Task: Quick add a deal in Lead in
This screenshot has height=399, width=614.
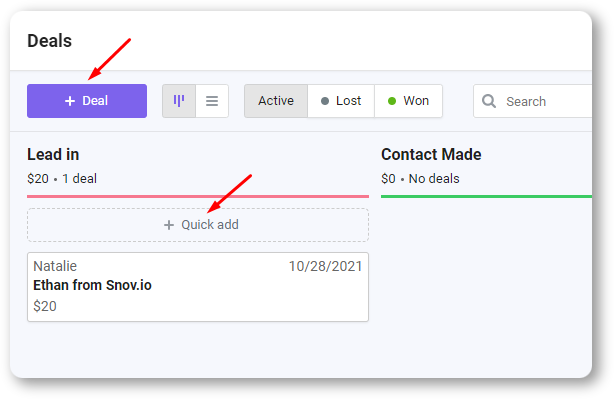Action: tap(198, 225)
